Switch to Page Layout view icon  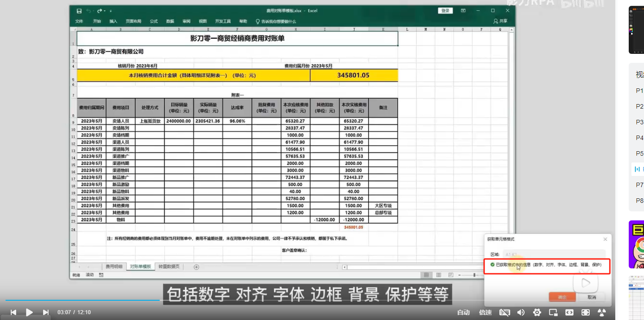click(x=439, y=275)
